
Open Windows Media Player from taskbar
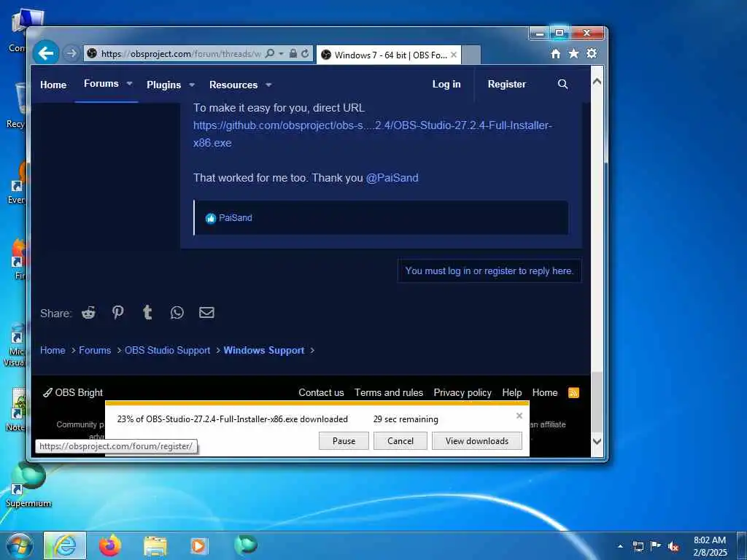[198, 546]
